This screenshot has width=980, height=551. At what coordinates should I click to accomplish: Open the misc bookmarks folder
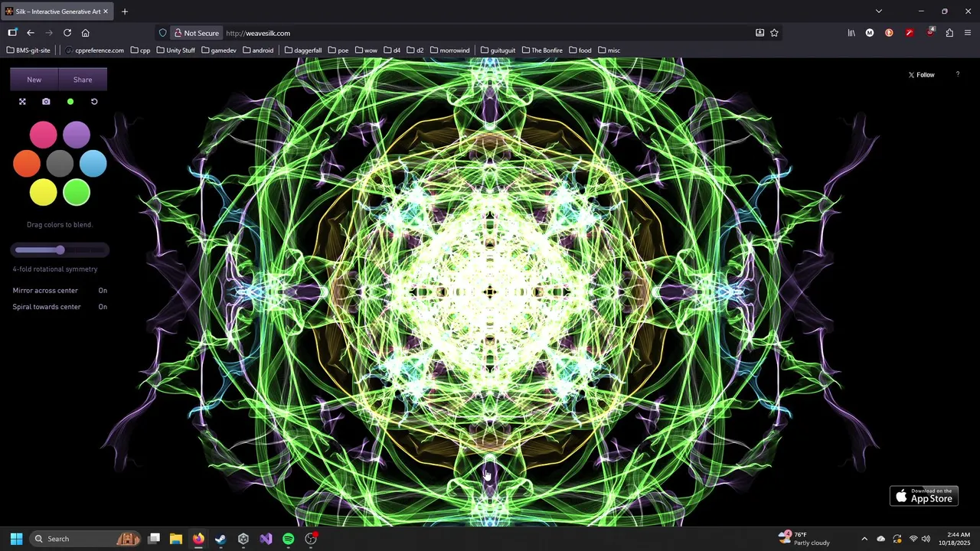(x=609, y=51)
